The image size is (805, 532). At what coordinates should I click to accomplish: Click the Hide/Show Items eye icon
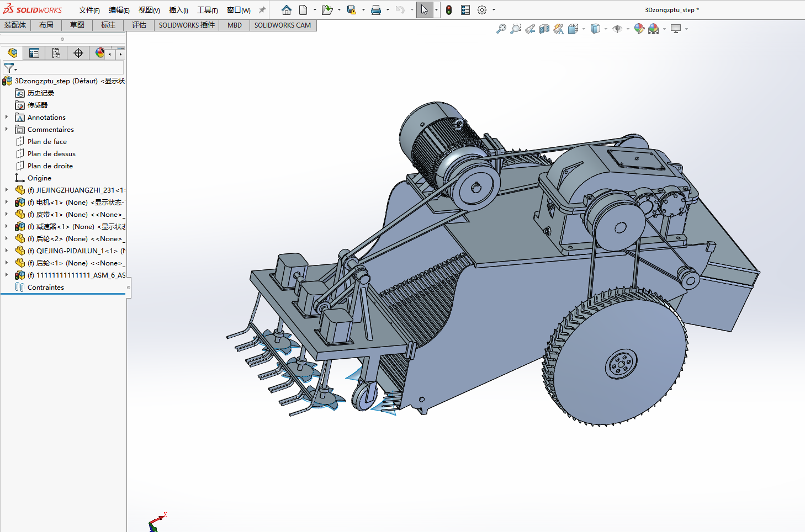pyautogui.click(x=617, y=29)
